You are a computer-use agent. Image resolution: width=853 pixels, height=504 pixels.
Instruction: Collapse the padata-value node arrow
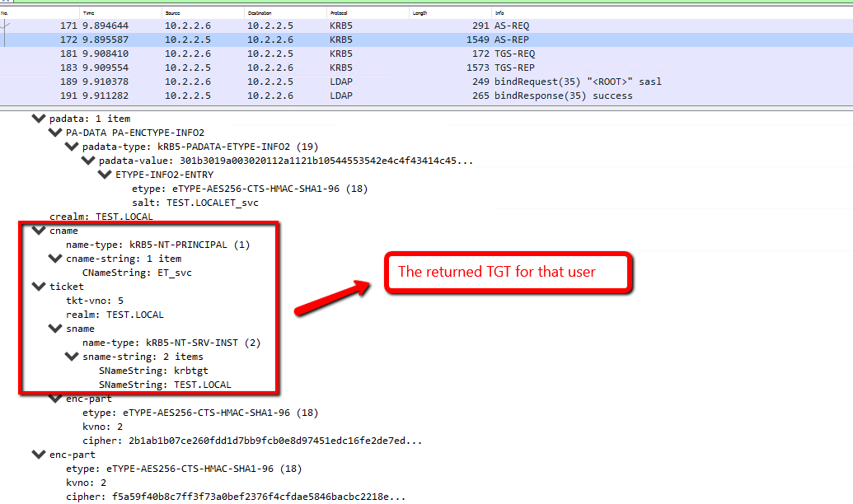[88, 161]
